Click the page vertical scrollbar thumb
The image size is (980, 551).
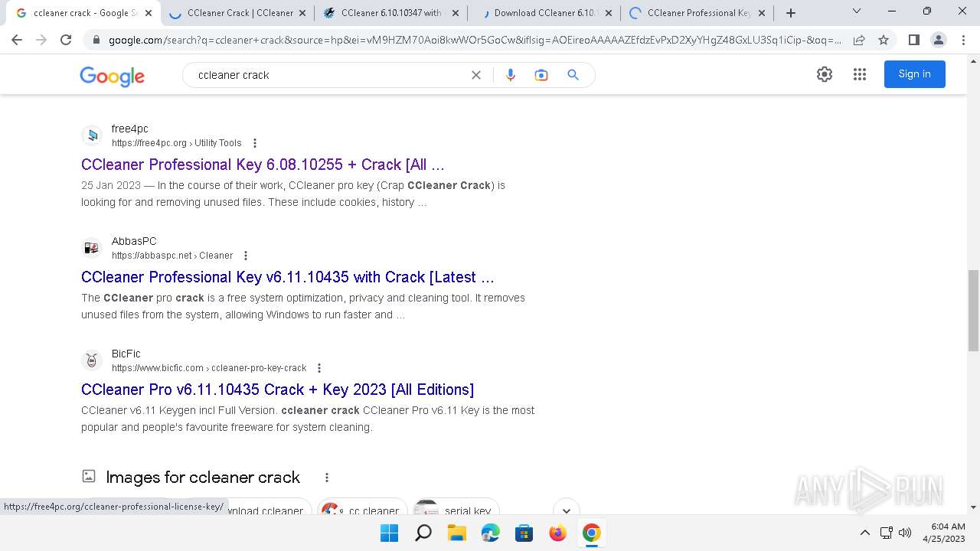point(973,310)
